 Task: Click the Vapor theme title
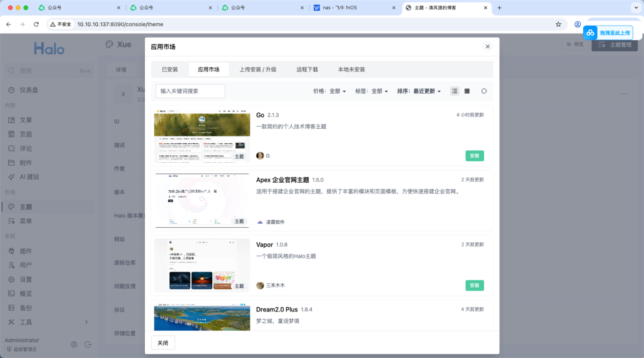[265, 245]
